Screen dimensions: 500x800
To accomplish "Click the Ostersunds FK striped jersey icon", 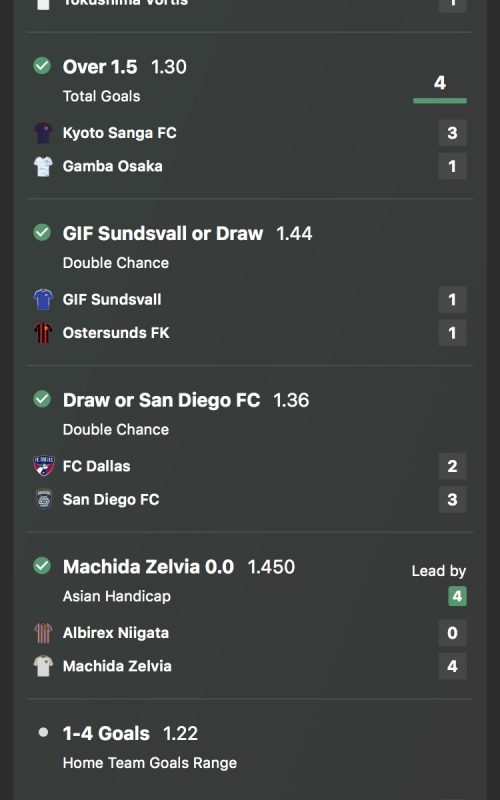I will (43, 333).
